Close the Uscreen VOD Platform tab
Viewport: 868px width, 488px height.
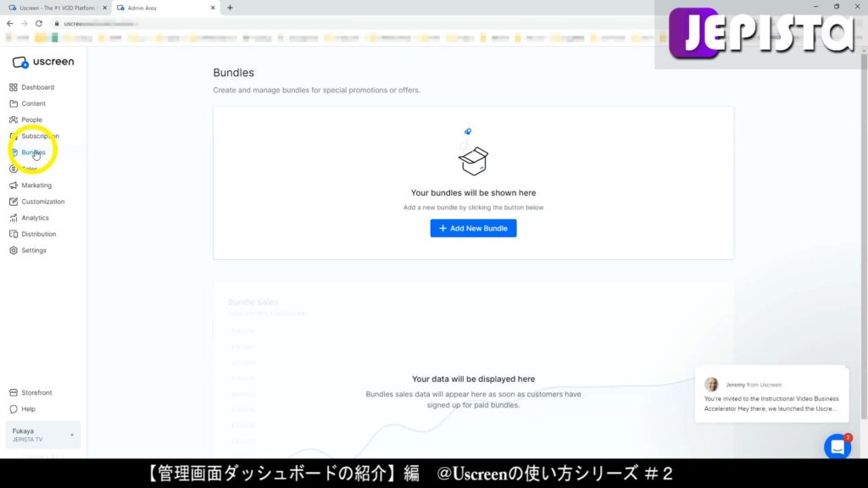click(104, 8)
